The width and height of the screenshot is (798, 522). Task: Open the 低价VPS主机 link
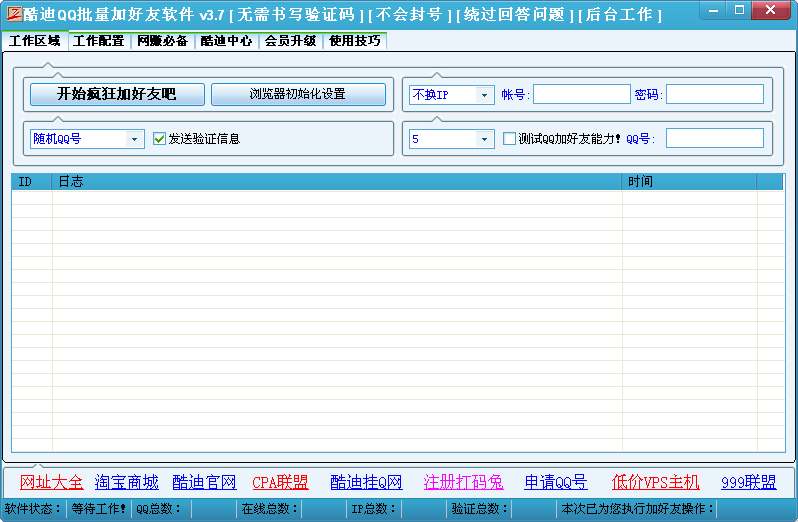[656, 482]
